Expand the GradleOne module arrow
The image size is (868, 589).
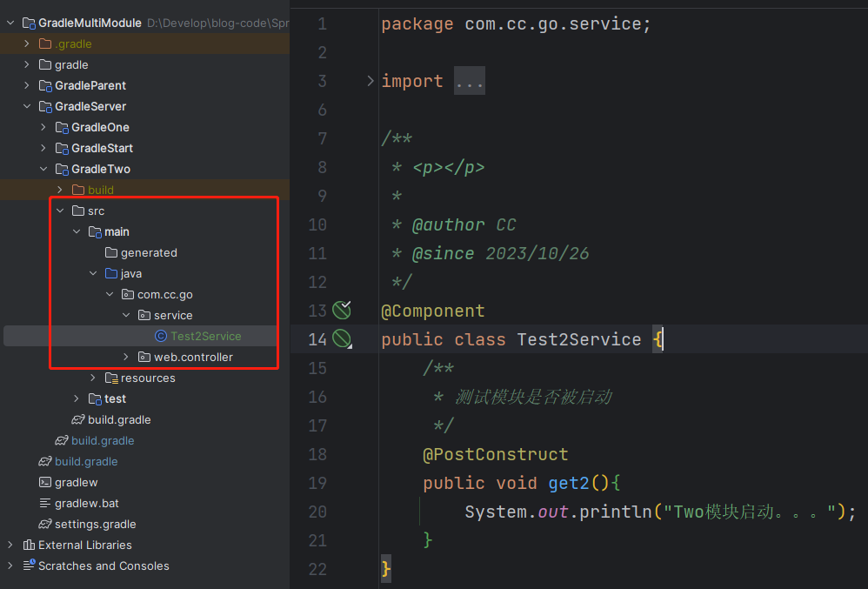43,127
